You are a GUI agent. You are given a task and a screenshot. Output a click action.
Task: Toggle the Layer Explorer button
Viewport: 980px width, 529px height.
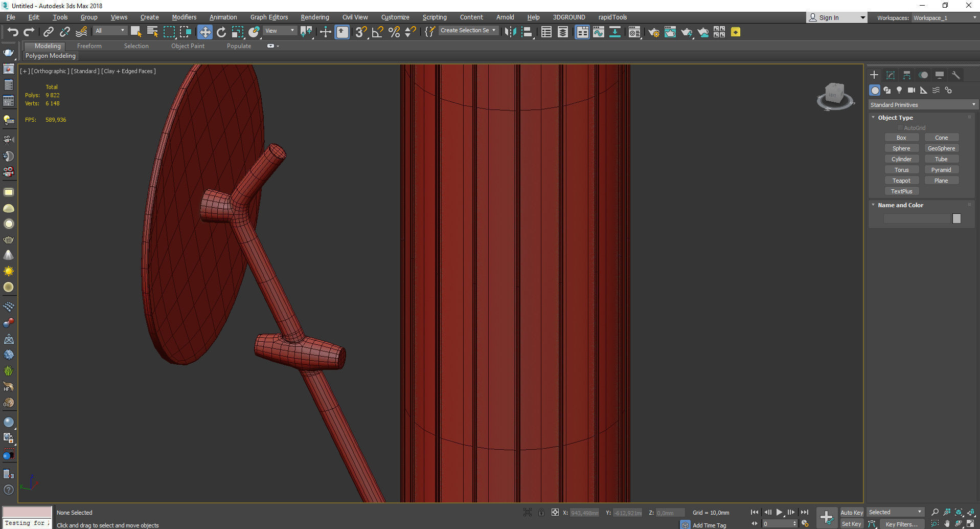(562, 32)
